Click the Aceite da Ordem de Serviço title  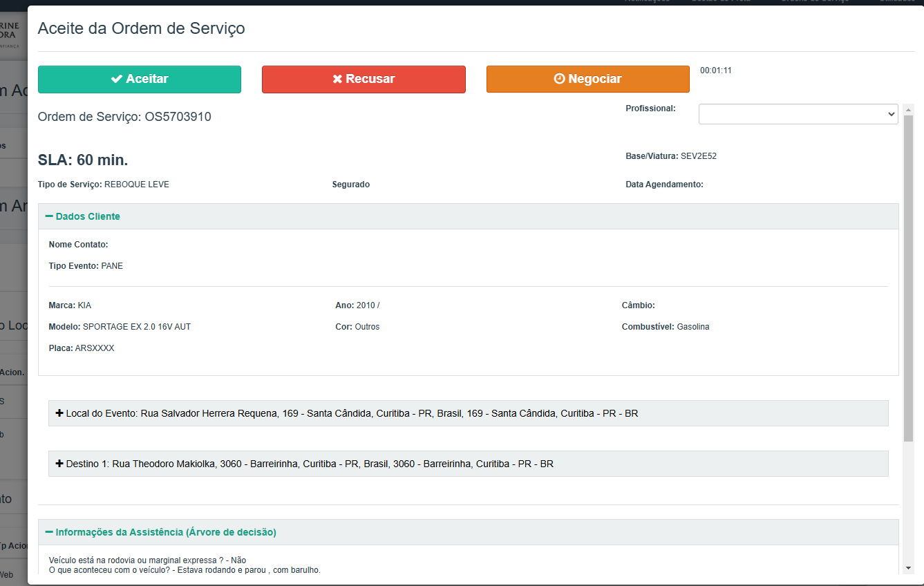[x=141, y=28]
